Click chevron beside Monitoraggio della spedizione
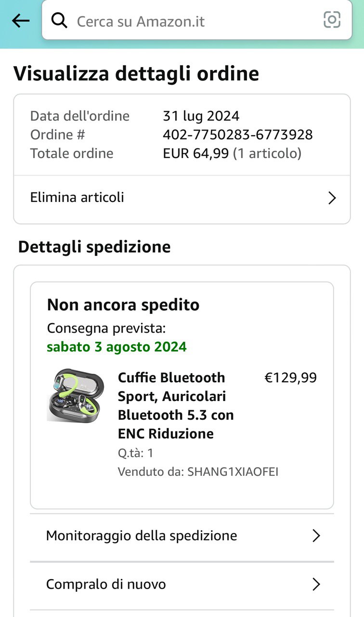364x617 pixels. [x=316, y=536]
